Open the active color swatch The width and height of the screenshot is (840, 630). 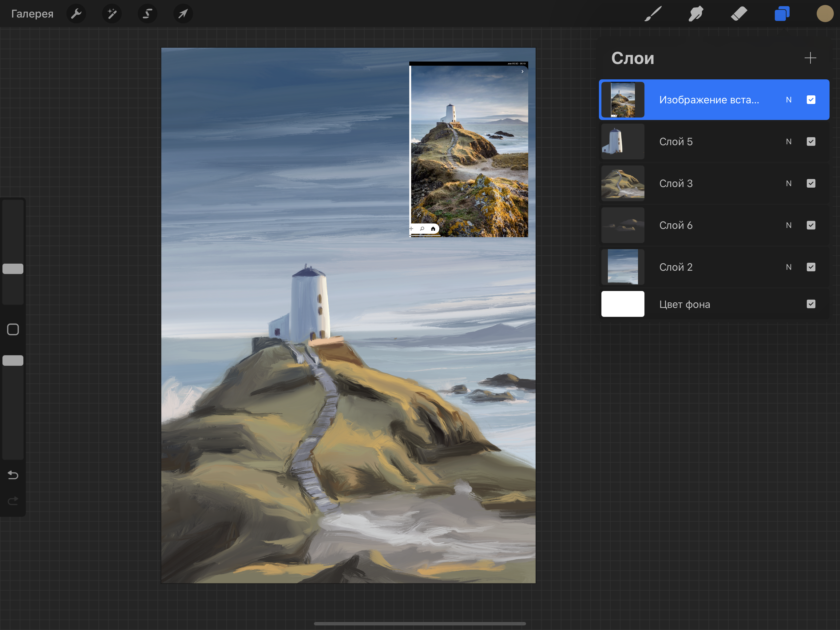(825, 14)
